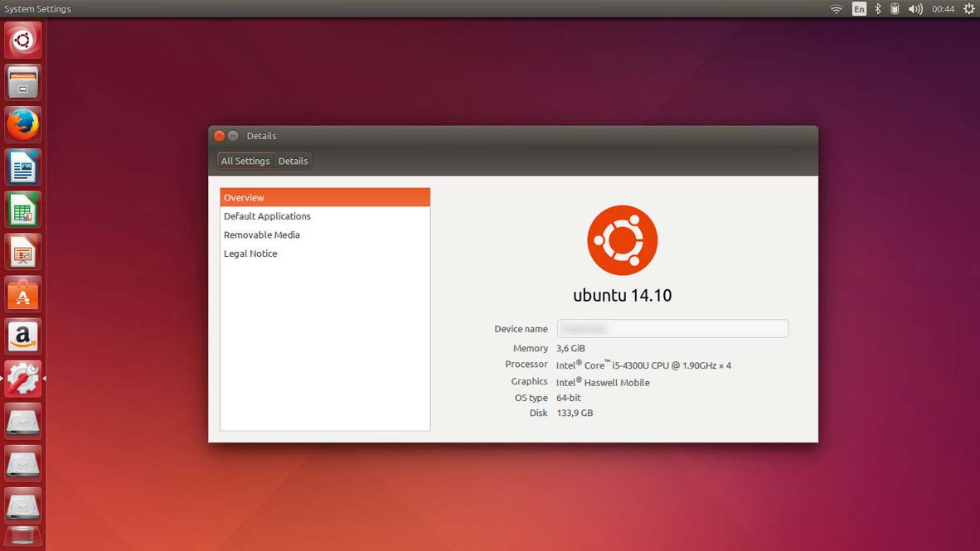Open the system gear session menu
The width and height of the screenshot is (980, 551).
[968, 9]
